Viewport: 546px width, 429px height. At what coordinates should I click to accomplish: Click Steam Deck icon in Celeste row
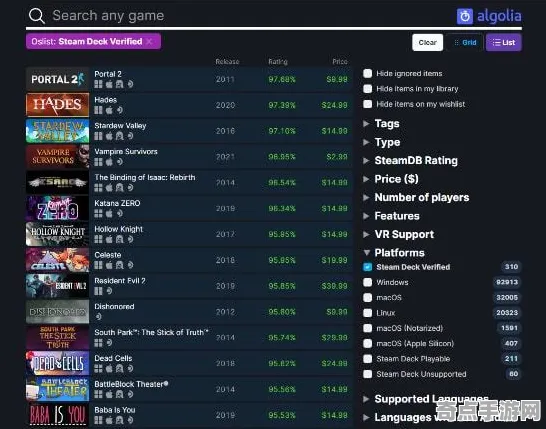(130, 265)
